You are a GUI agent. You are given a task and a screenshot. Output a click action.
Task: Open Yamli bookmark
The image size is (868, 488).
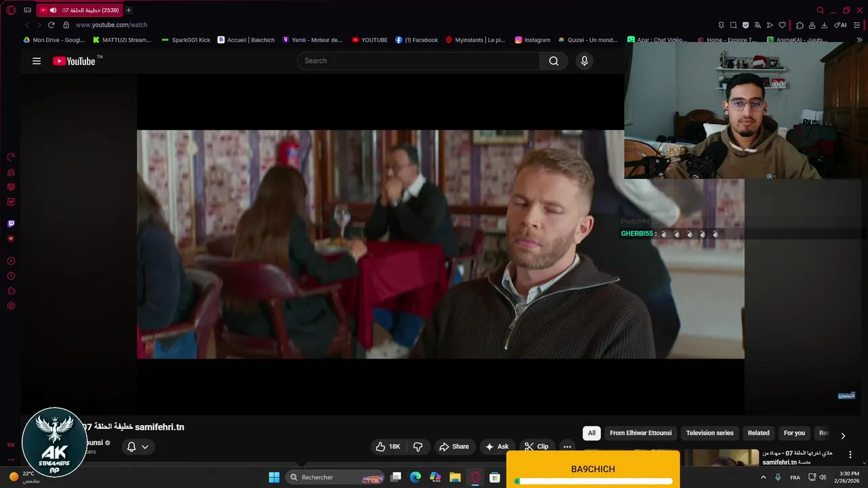click(313, 40)
